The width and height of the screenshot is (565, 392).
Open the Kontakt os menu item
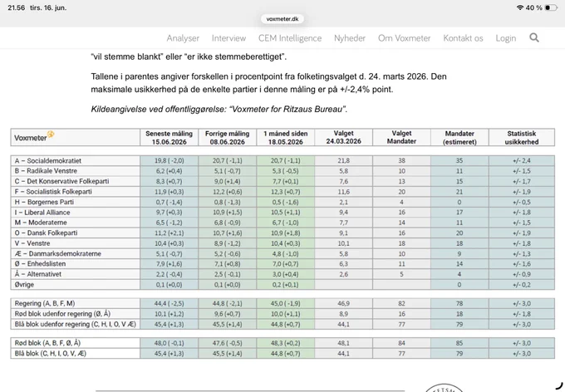tap(463, 38)
